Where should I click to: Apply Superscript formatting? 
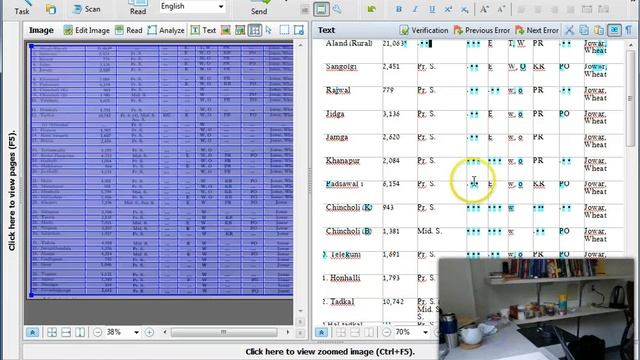[x=448, y=9]
